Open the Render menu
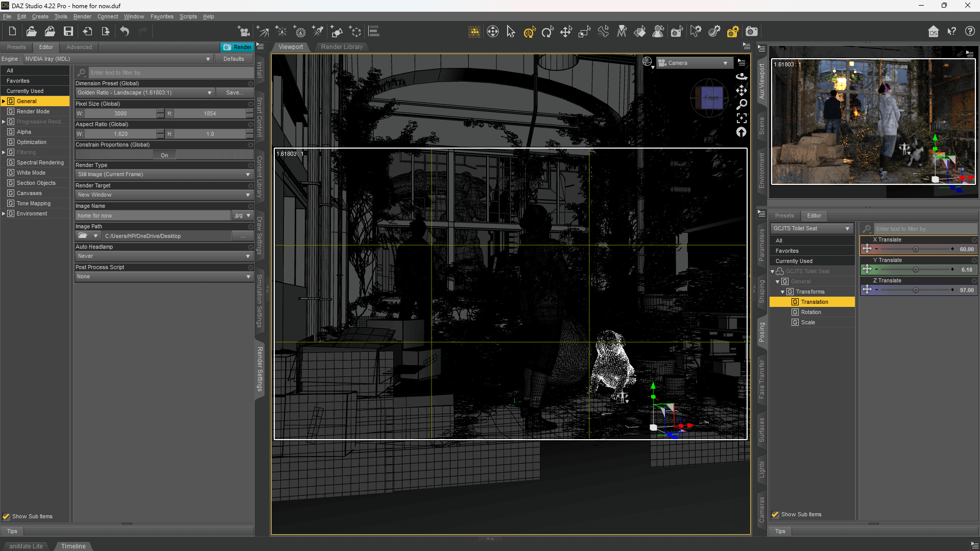The width and height of the screenshot is (980, 551). pos(82,16)
